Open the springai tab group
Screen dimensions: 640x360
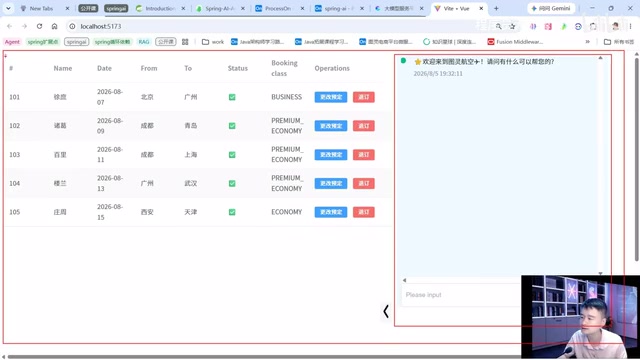point(116,8)
